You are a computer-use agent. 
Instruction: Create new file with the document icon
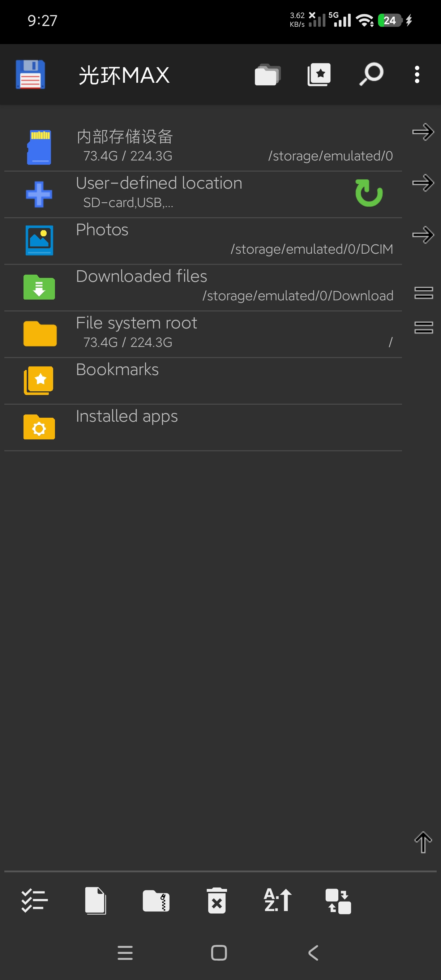[95, 901]
